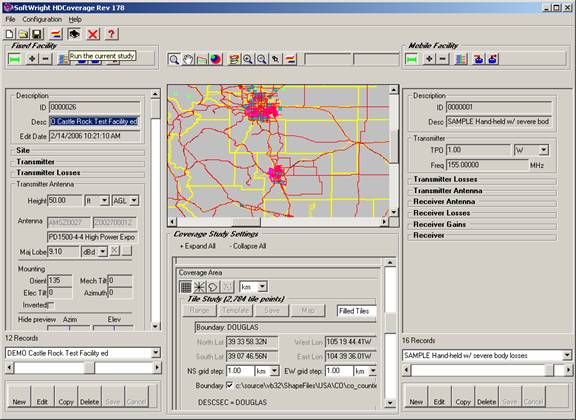Click the Open folder icon in main toolbar
This screenshot has width=576, height=420.
tap(23, 34)
